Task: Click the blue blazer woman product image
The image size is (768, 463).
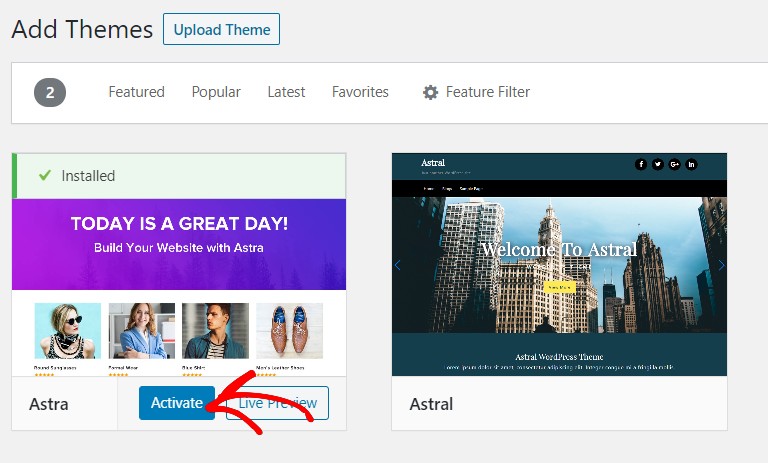Action: pyautogui.click(x=142, y=331)
